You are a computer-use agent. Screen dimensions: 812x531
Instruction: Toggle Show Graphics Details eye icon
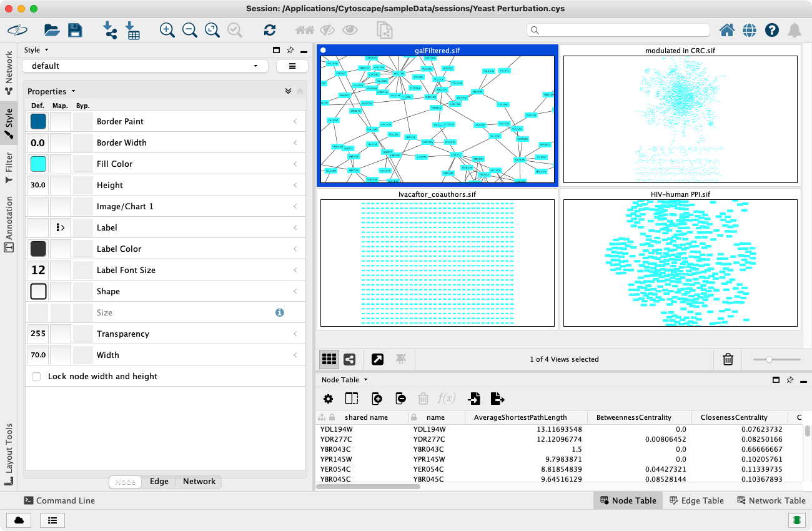(x=349, y=30)
